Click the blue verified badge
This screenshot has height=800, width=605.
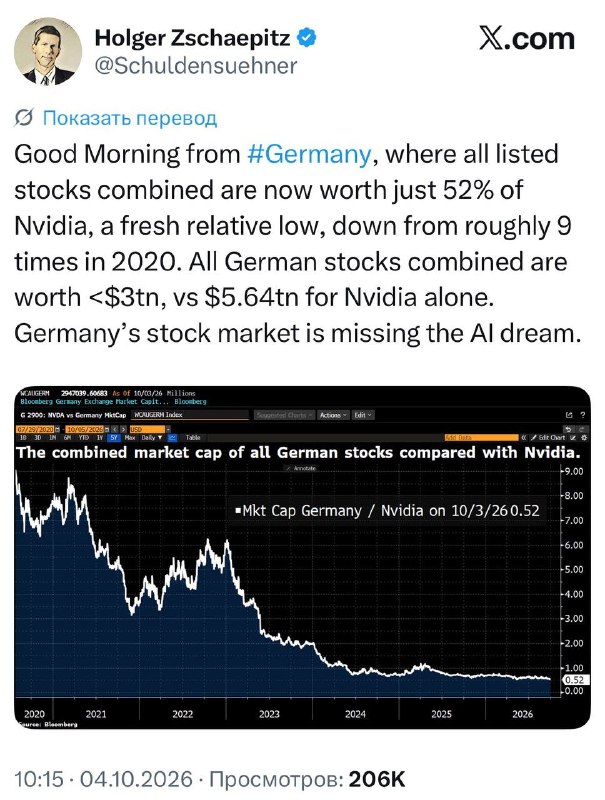(306, 38)
